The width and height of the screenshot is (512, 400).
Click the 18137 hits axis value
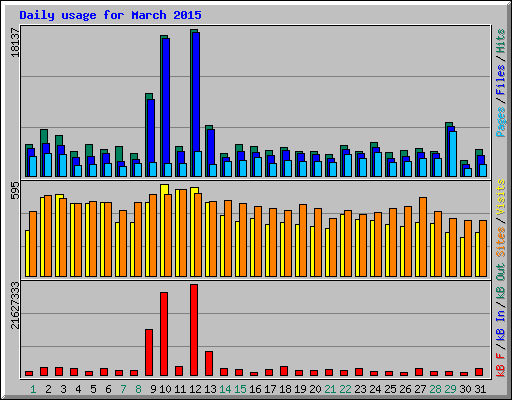[x=15, y=42]
